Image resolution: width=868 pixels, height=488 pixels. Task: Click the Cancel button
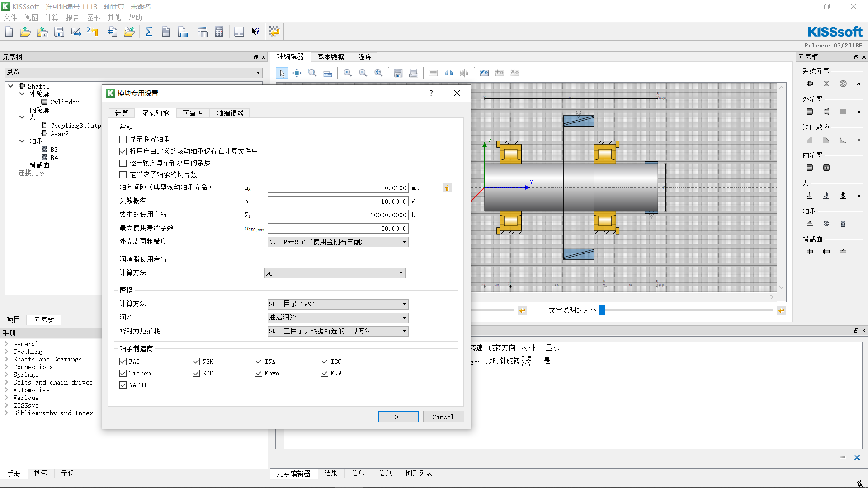443,417
